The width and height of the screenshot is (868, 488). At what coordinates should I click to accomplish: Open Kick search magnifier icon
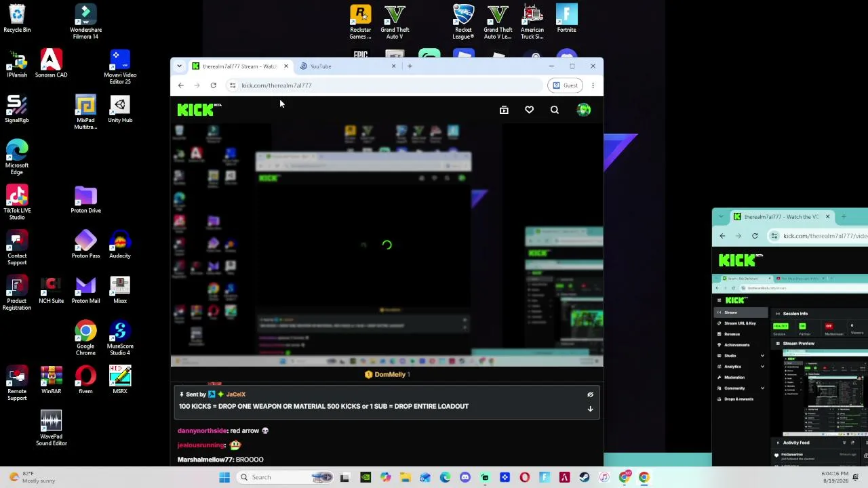coord(555,110)
